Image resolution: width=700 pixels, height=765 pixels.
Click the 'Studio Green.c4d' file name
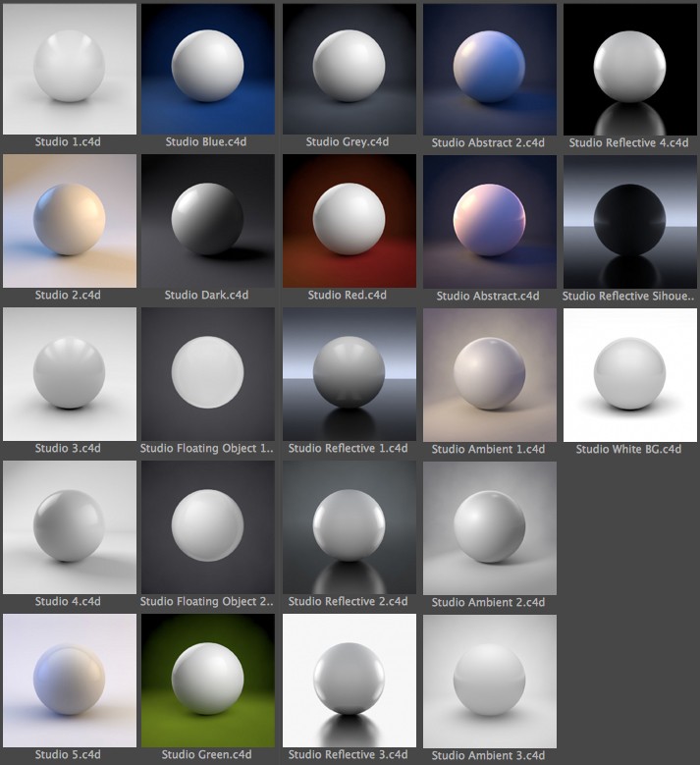207,755
